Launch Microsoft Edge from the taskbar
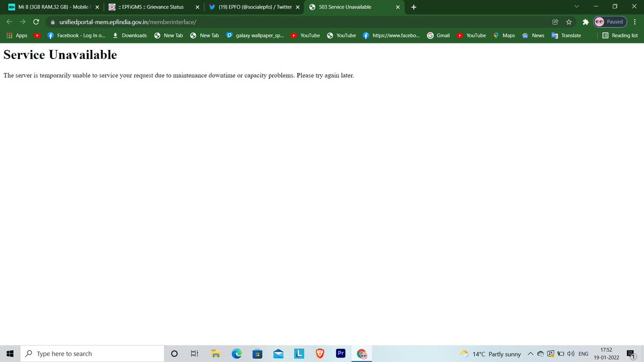Image resolution: width=644 pixels, height=362 pixels. tap(237, 353)
